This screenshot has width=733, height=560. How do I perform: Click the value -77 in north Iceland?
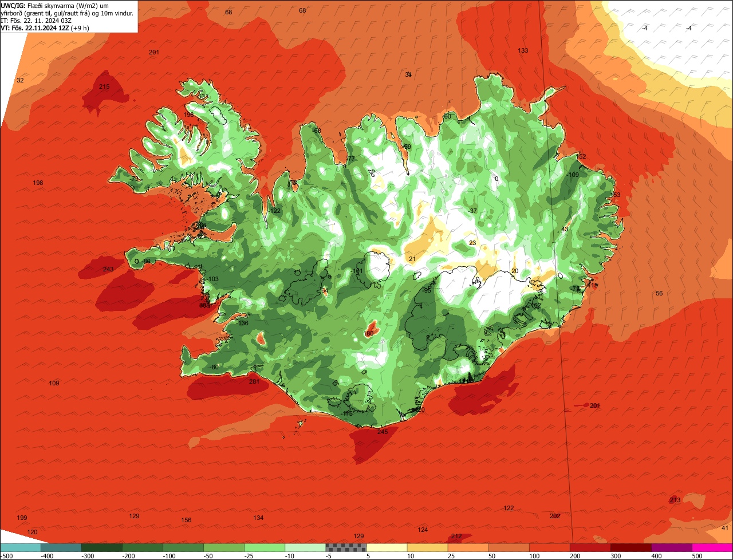point(350,159)
